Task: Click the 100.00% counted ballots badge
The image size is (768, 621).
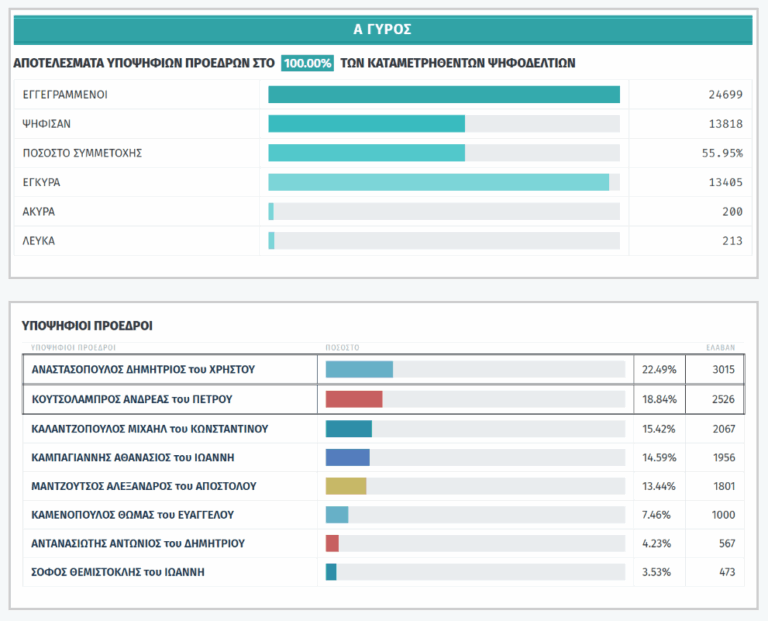Action: point(307,63)
